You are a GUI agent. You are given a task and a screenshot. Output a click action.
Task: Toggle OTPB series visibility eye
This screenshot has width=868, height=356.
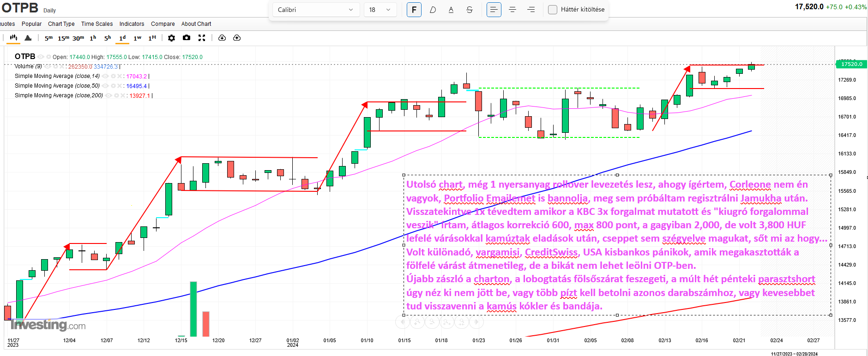click(x=41, y=57)
